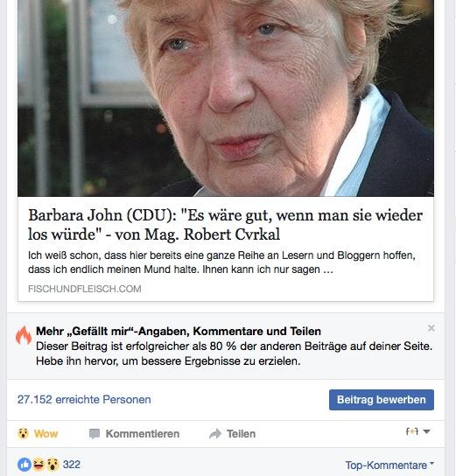Click the article preview photo thumbnail
The image size is (456, 476).
click(226, 98)
